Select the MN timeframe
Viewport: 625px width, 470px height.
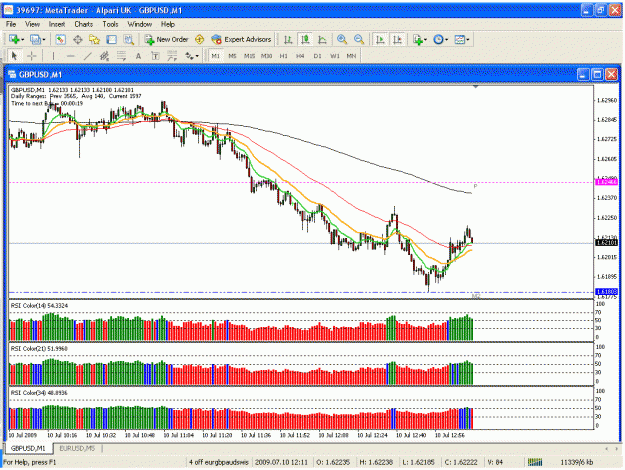(x=351, y=56)
